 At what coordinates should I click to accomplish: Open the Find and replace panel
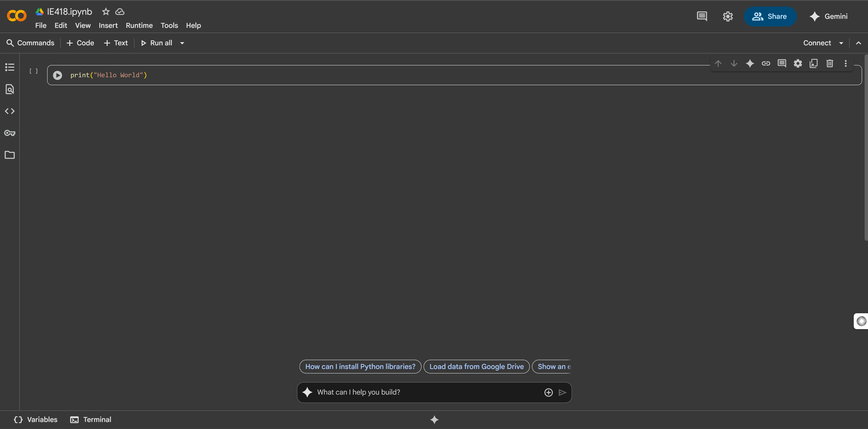(10, 89)
